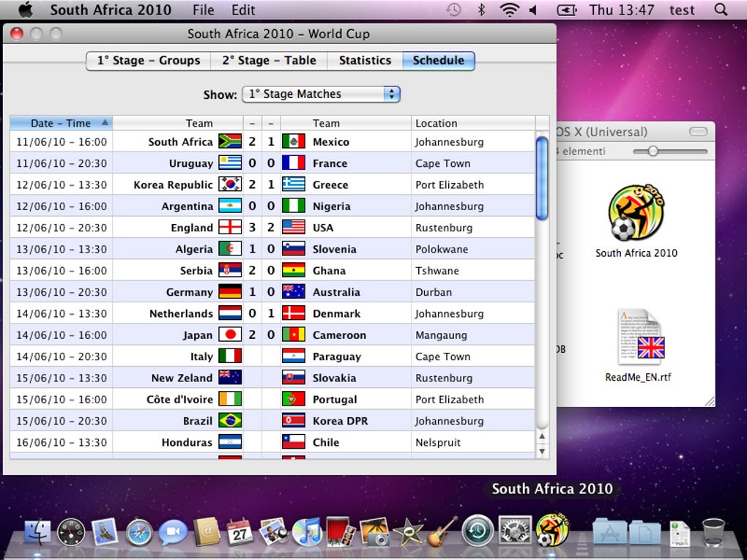Viewport: 747px width, 560px height.
Task: Click the Greece flag icon
Action: 294,184
